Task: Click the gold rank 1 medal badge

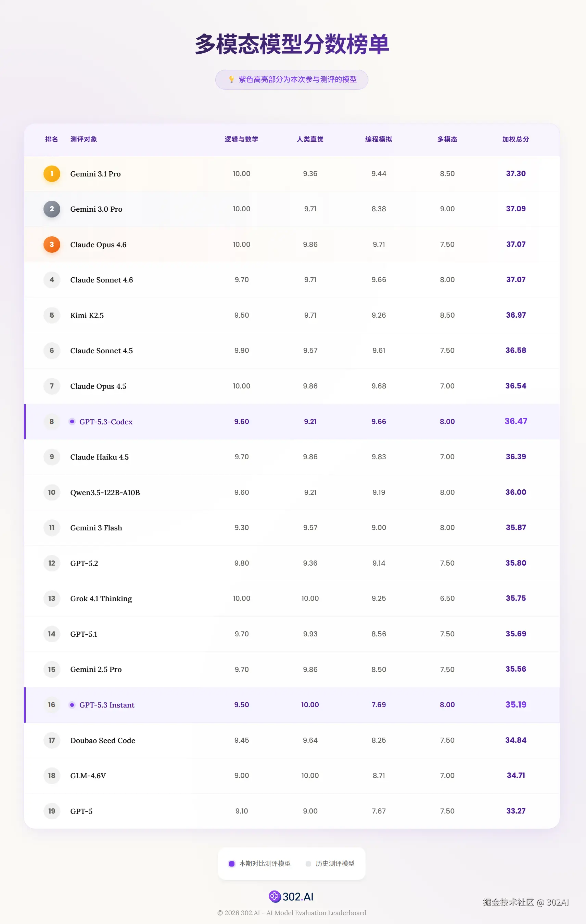Action: (51, 174)
